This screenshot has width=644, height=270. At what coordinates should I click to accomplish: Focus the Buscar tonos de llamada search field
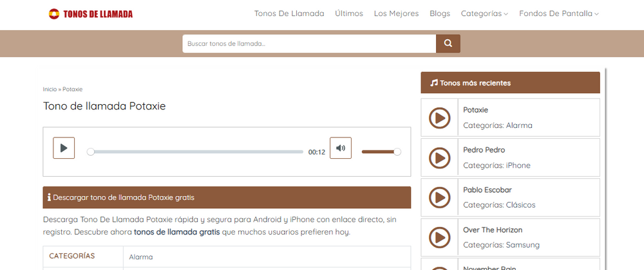pos(309,44)
